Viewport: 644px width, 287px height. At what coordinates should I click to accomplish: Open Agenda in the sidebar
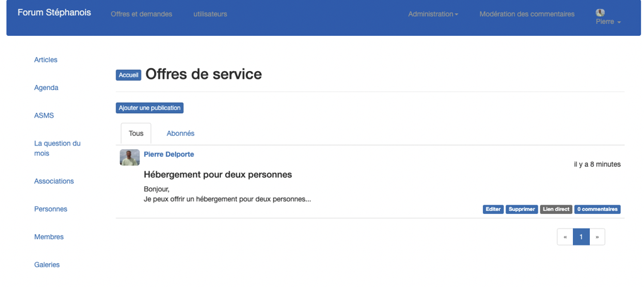46,87
